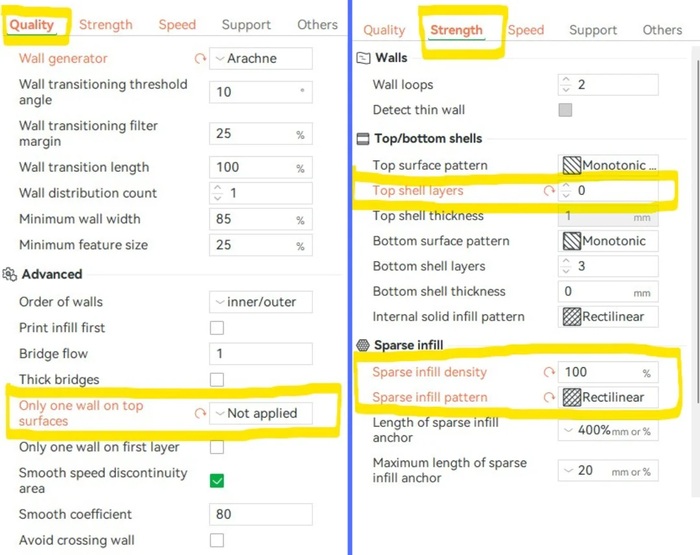Click the Top shell layers label
The height and width of the screenshot is (555, 700).
(x=418, y=190)
